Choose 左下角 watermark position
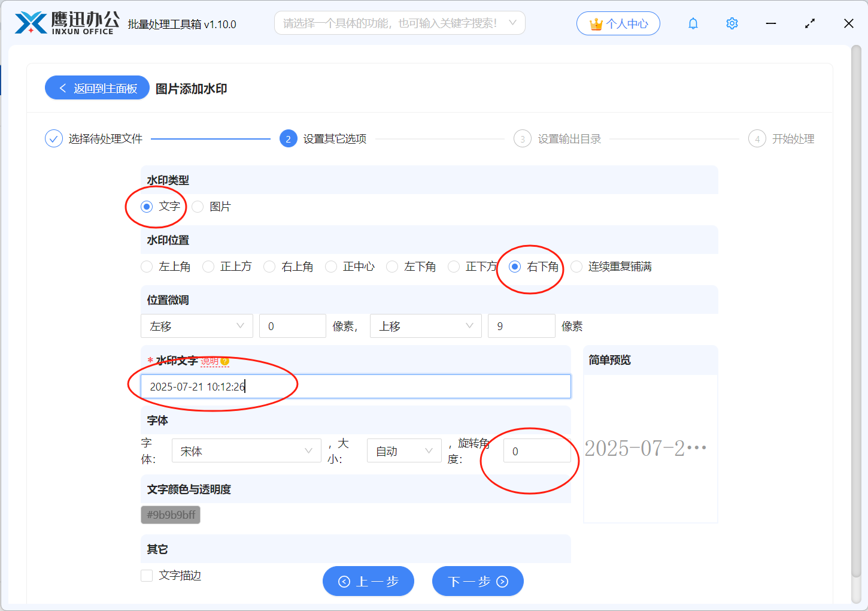Image resolution: width=868 pixels, height=611 pixels. pos(392,267)
